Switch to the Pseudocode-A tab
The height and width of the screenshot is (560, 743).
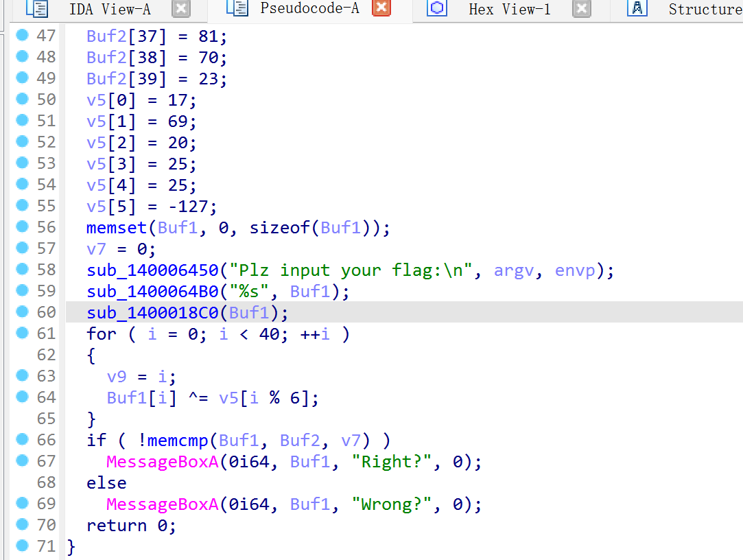[x=309, y=8]
